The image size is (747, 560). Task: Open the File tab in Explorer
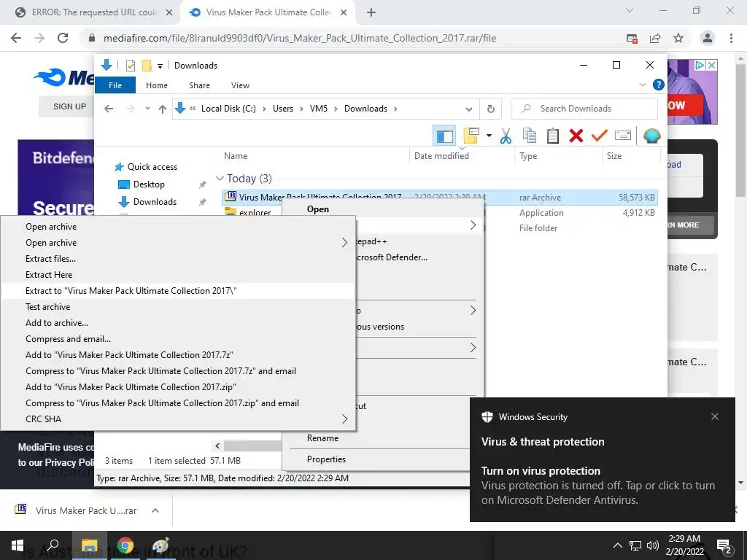point(115,85)
